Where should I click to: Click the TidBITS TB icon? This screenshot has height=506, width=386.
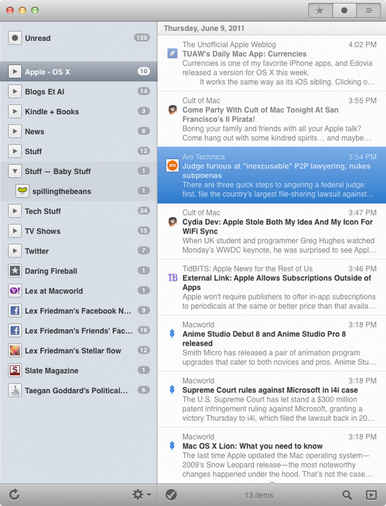[172, 278]
